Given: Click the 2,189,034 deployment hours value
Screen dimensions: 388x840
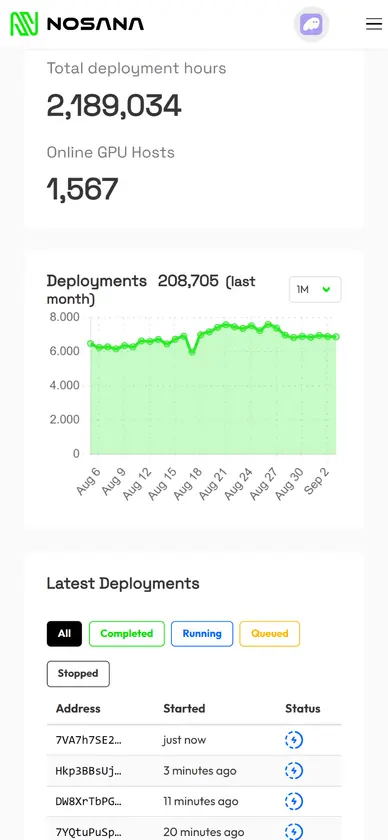Looking at the screenshot, I should (114, 106).
